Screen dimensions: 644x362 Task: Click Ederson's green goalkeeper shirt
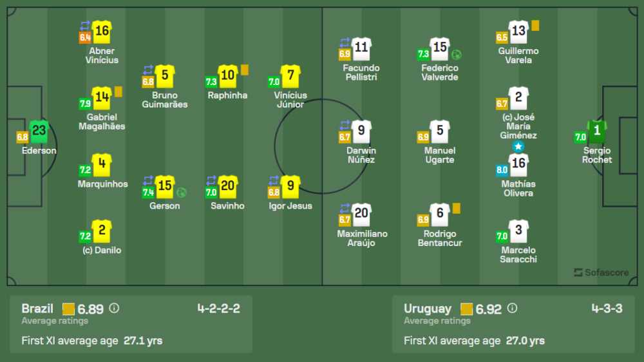tap(39, 131)
